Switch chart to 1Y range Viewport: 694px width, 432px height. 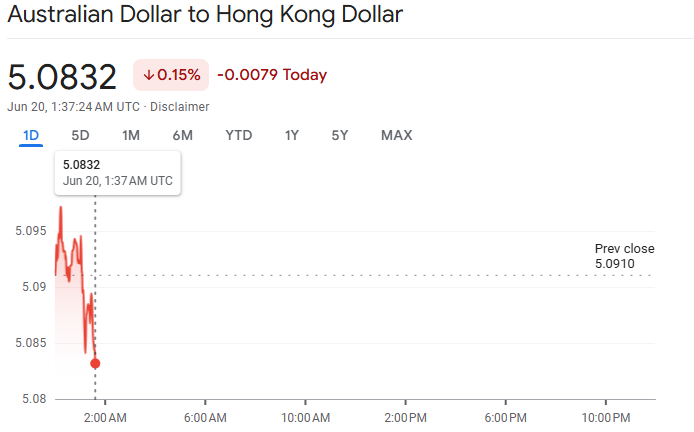292,135
